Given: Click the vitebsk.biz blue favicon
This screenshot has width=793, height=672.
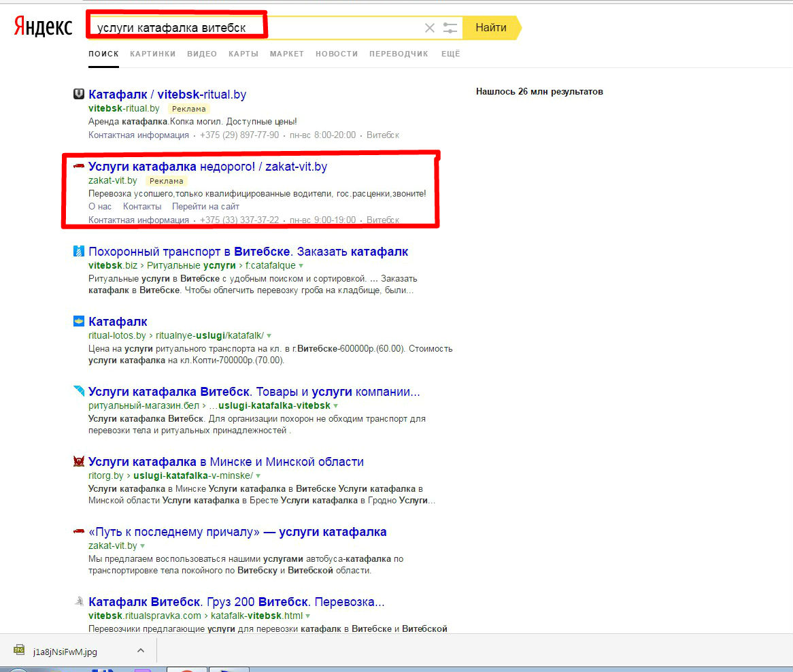Looking at the screenshot, I should point(78,251).
